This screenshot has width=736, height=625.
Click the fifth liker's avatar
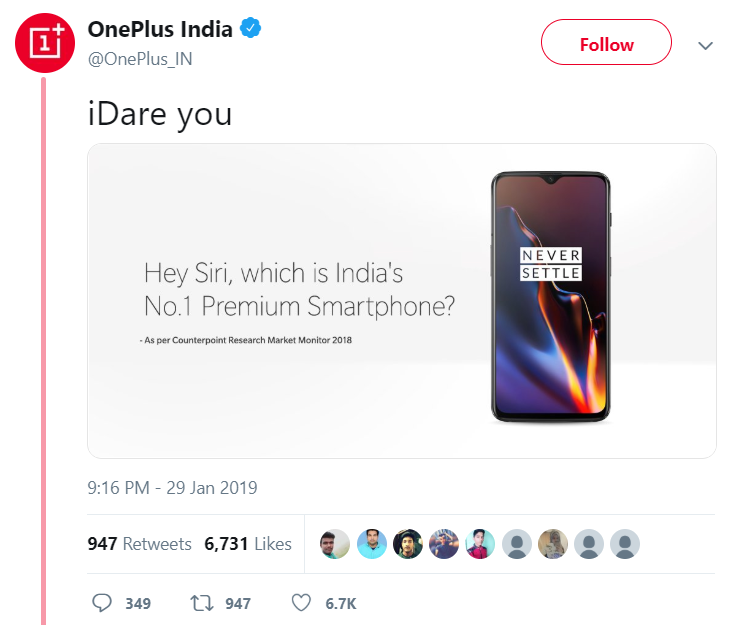coord(480,544)
